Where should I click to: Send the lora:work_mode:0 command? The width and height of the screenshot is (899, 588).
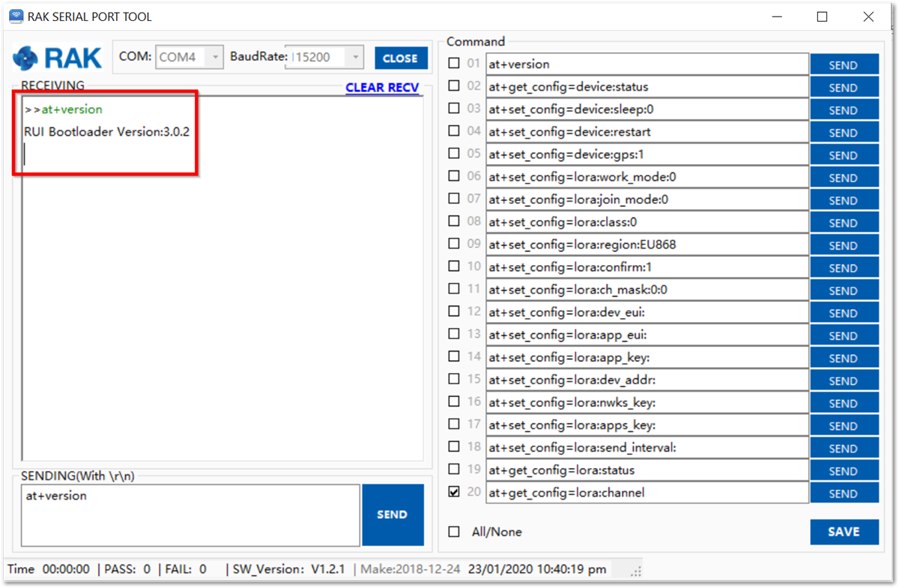(844, 178)
